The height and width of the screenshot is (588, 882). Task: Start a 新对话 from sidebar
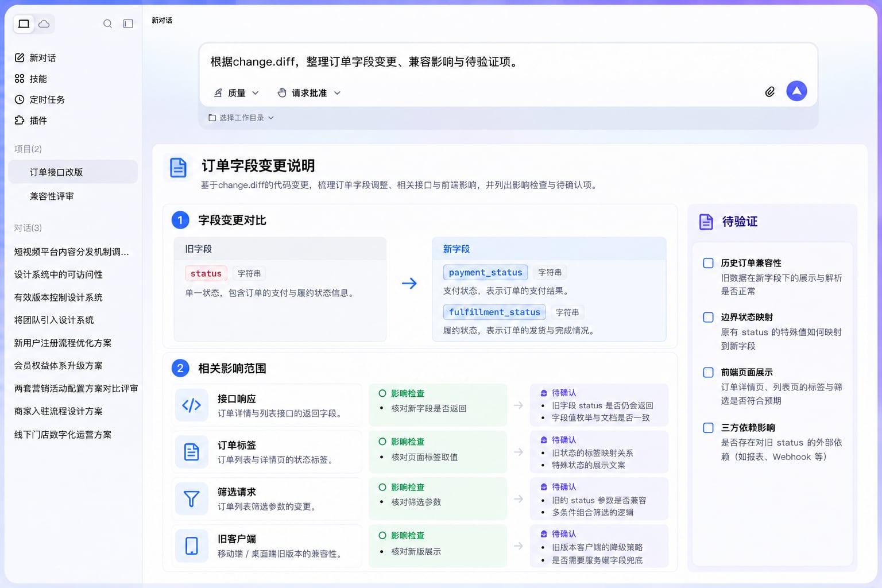[x=36, y=58]
